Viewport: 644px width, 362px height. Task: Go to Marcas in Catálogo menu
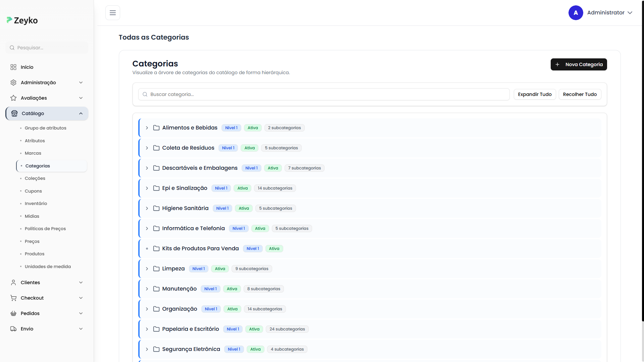point(33,153)
